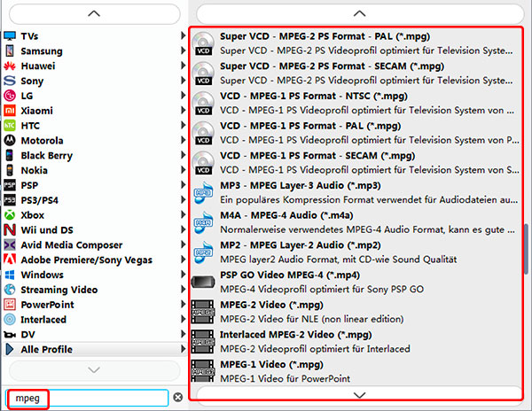Screen dimensions: 532x411
Task: Expand the Huawei submenu arrow
Action: (x=183, y=66)
